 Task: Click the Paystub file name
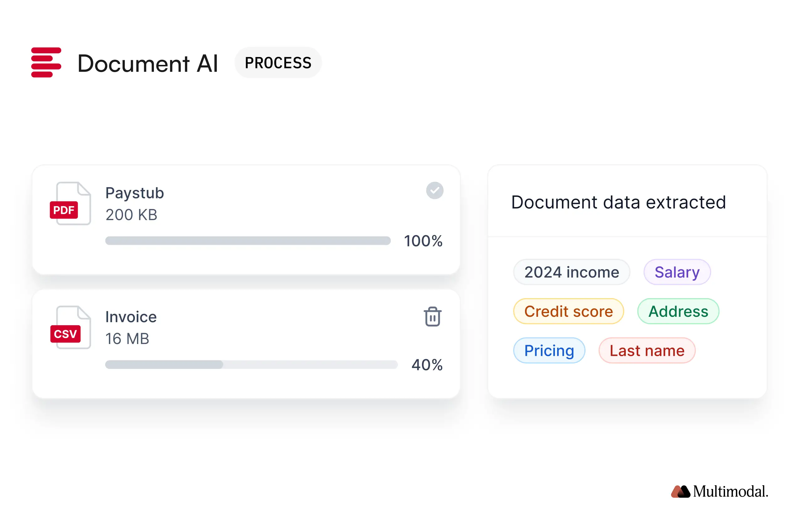(135, 193)
